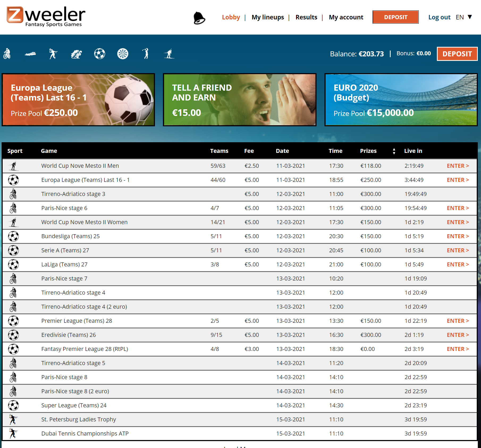The image size is (481, 448).
Task: Filter games by the tennis icon
Action: tap(53, 53)
